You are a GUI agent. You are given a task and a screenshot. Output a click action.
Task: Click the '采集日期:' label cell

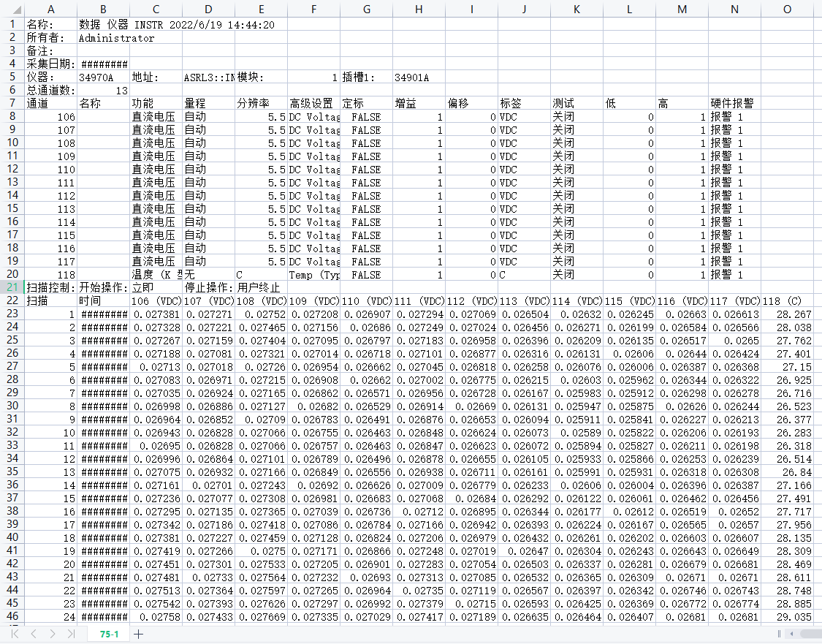(51, 64)
